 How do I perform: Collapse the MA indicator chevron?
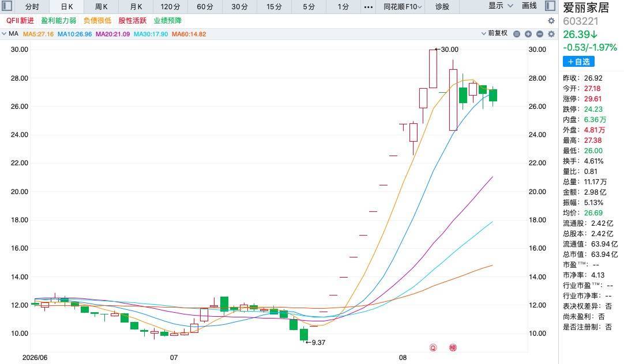point(4,34)
